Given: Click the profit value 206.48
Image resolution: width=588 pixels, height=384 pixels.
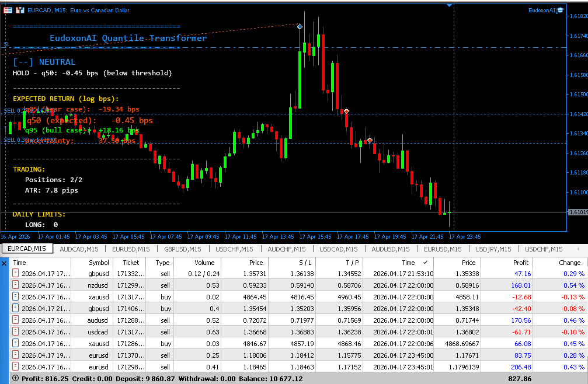Looking at the screenshot, I should 521,366.
